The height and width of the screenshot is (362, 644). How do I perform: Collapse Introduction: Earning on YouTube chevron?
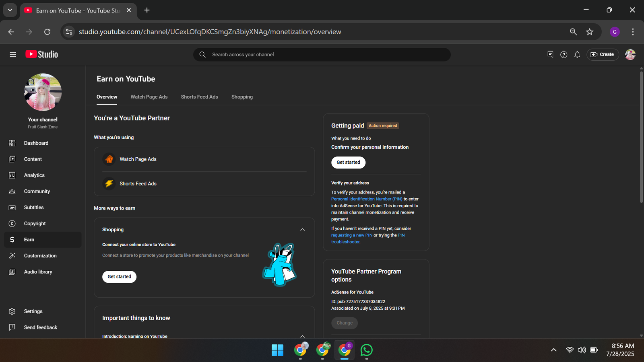303,336
